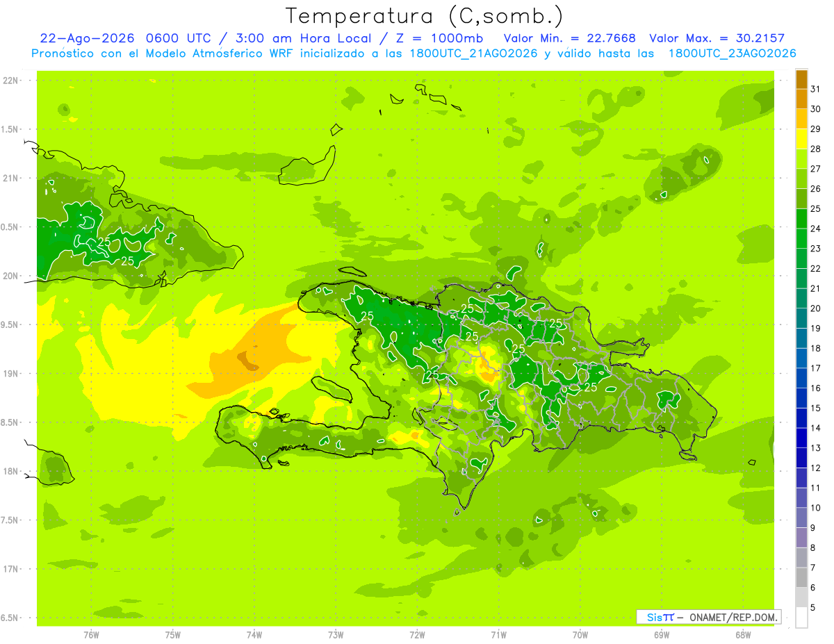
Task: Click the '18N' latitude axis label
Action: click(x=10, y=471)
